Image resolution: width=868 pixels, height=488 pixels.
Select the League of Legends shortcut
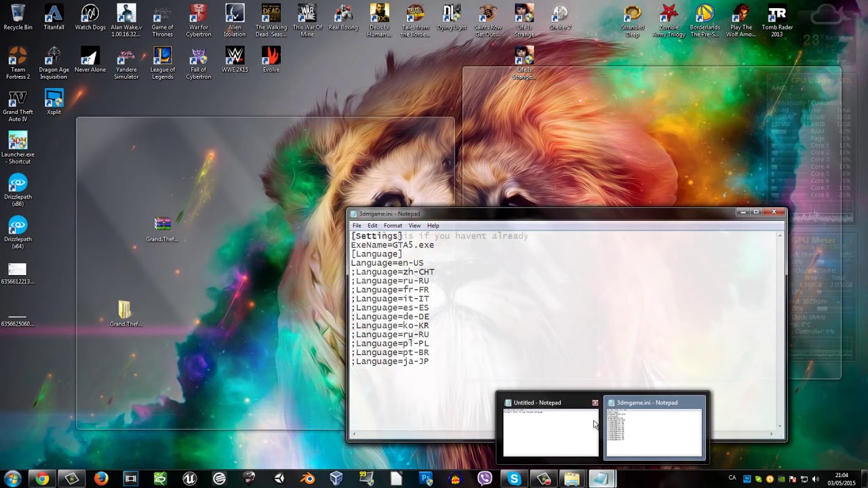(x=162, y=62)
